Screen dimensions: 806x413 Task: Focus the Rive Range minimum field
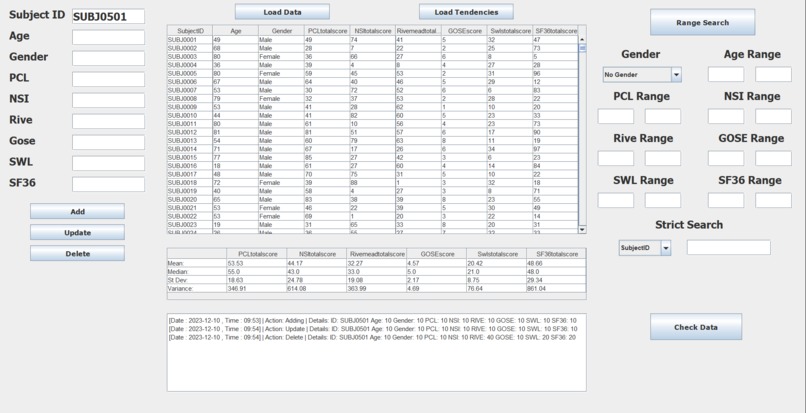point(616,158)
